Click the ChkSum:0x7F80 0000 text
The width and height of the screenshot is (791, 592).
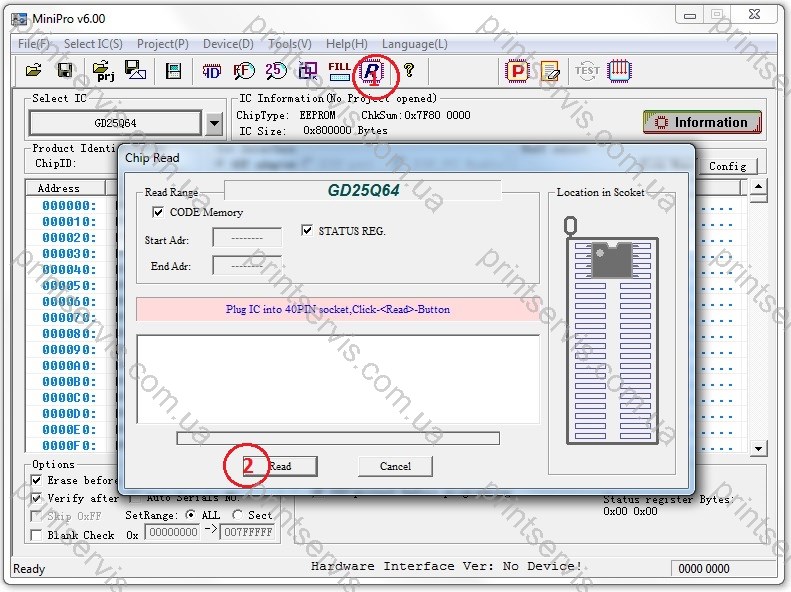(416, 115)
